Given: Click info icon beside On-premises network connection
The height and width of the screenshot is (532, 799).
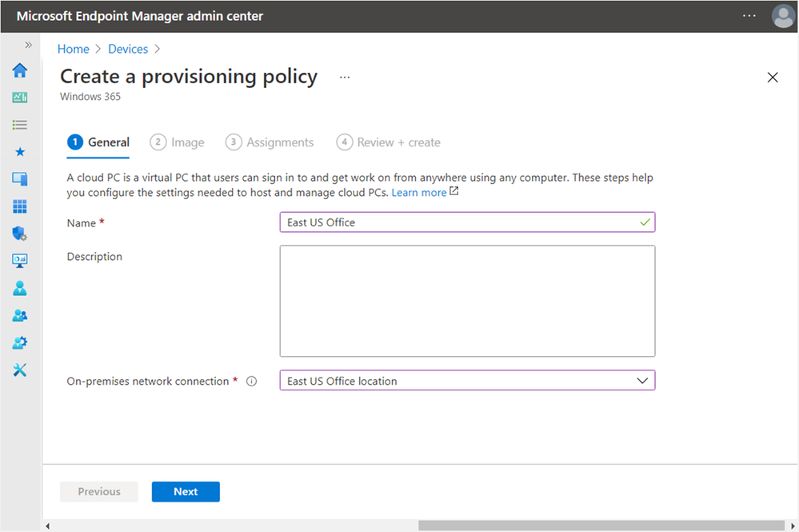Looking at the screenshot, I should click(252, 382).
